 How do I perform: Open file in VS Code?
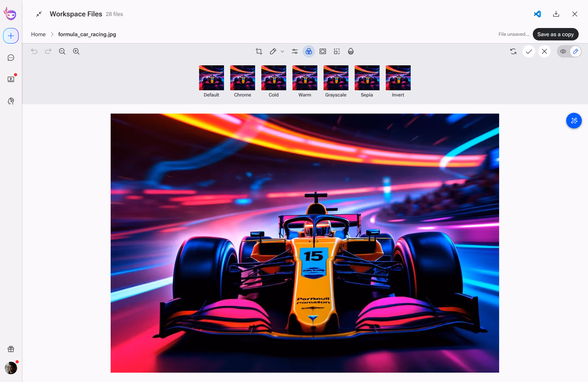coord(537,14)
